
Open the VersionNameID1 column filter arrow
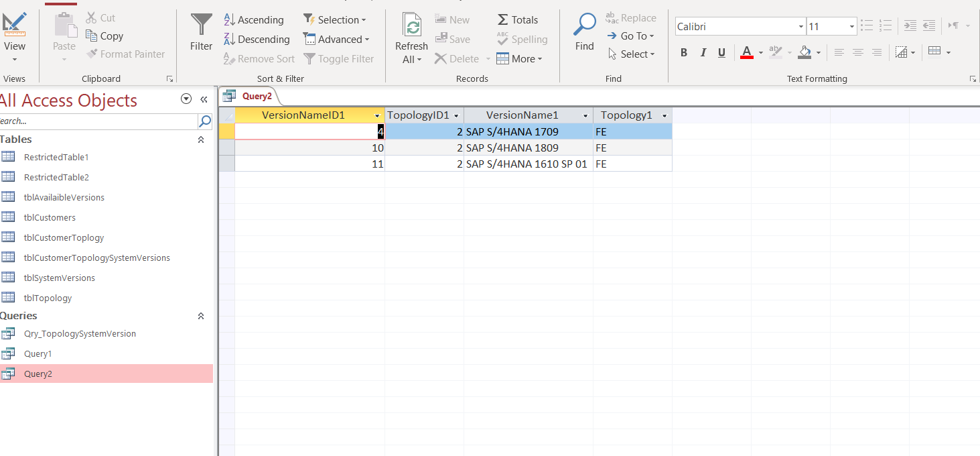(x=377, y=115)
